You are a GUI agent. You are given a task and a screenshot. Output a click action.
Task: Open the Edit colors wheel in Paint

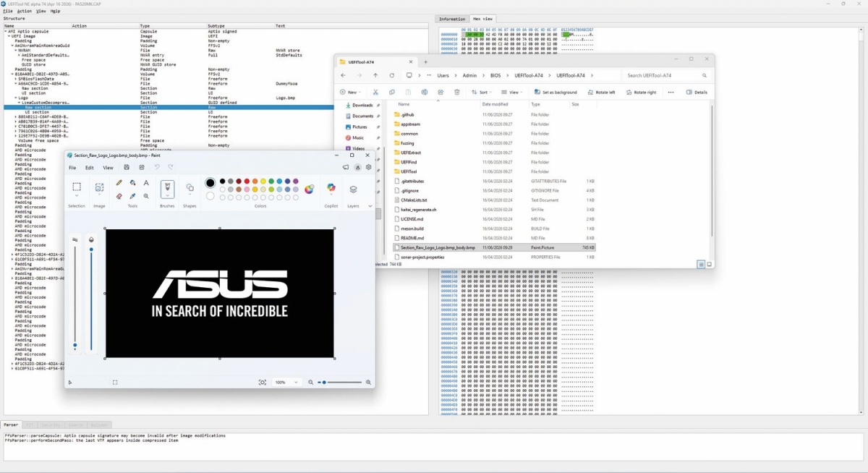[310, 189]
